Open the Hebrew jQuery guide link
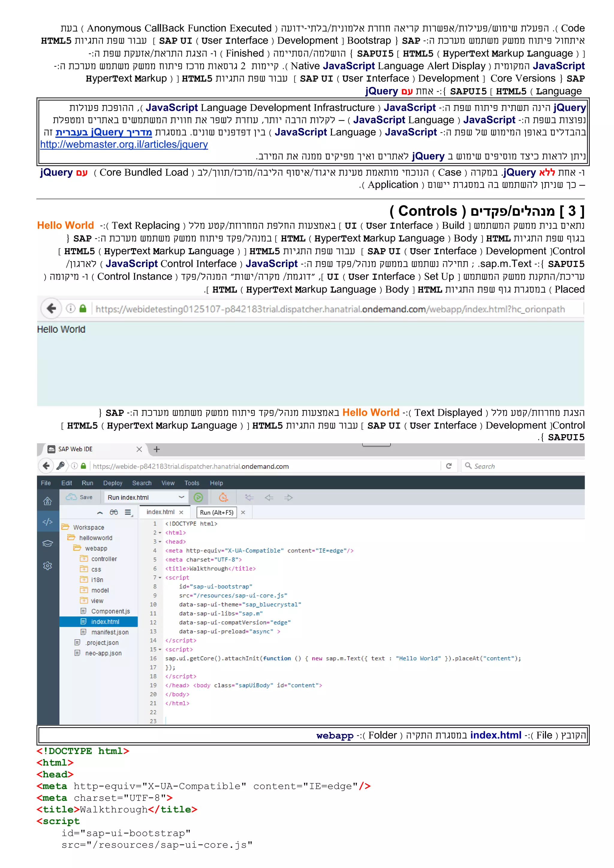 (x=104, y=132)
